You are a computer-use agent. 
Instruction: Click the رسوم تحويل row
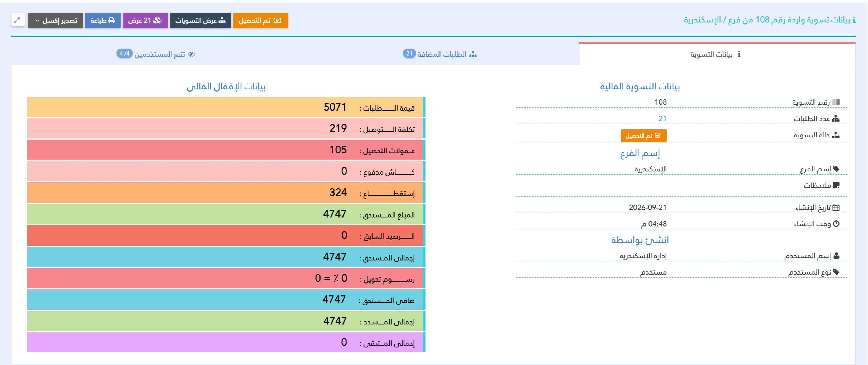coord(226,278)
